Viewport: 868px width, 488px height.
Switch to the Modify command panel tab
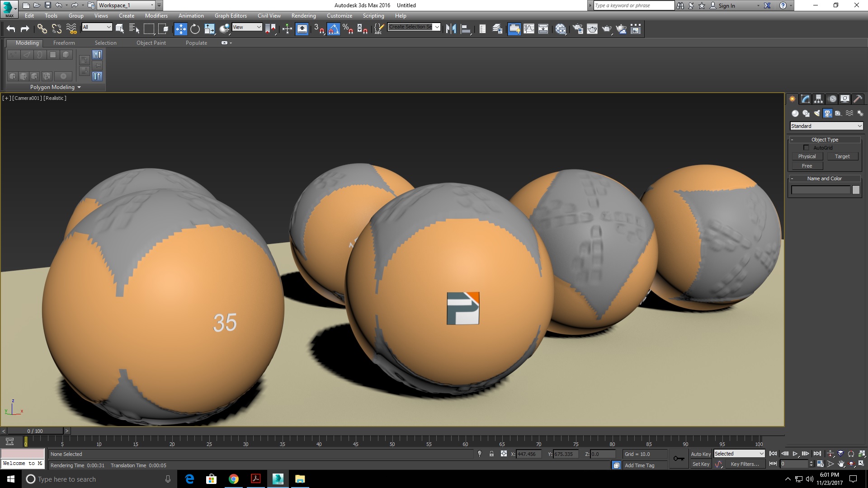coord(805,99)
